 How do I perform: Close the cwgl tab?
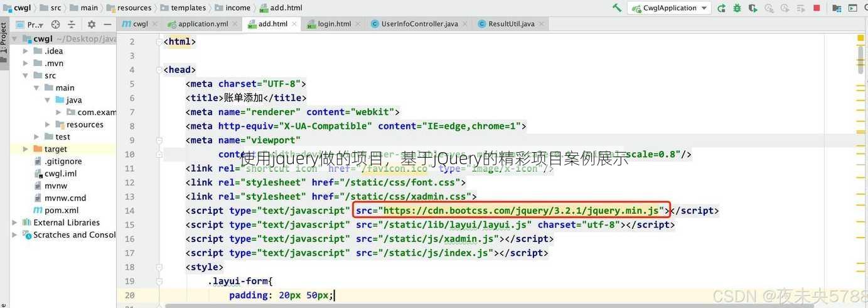(155, 24)
